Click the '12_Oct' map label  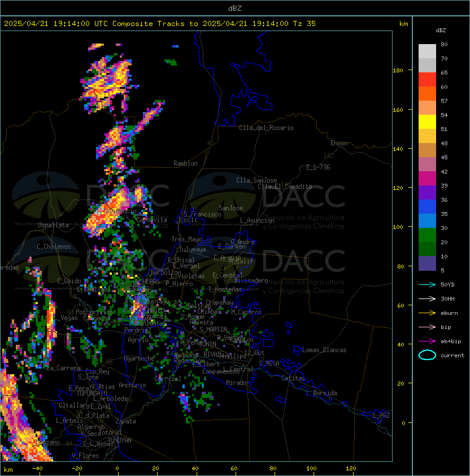(x=254, y=353)
